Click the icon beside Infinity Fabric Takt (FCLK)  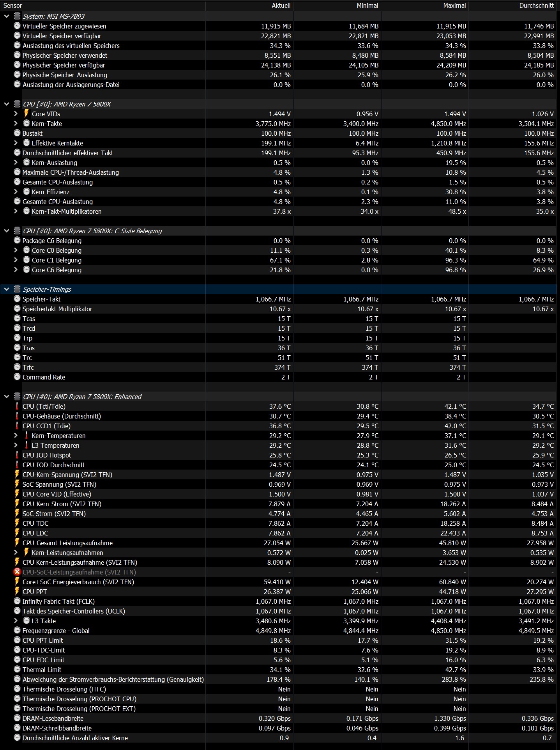coord(17,601)
